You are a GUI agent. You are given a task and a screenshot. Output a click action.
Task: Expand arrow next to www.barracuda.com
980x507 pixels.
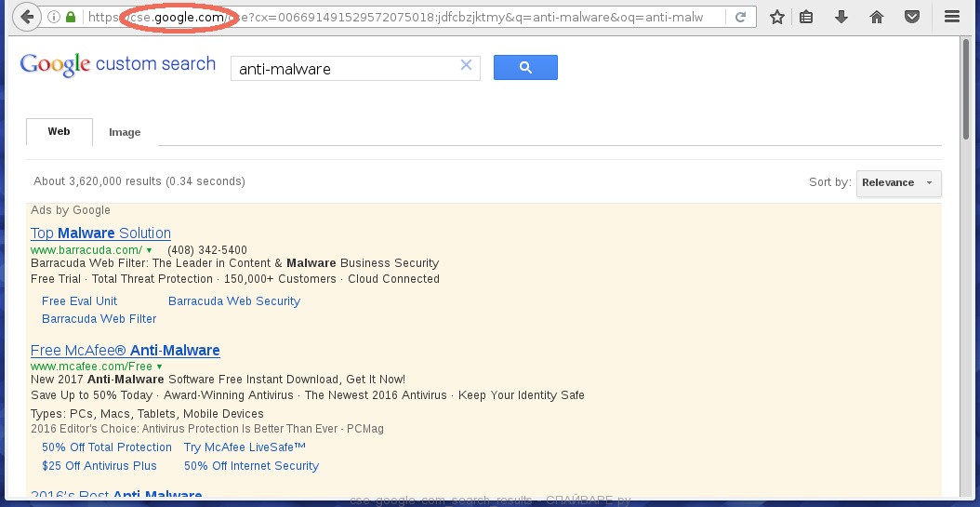[150, 250]
